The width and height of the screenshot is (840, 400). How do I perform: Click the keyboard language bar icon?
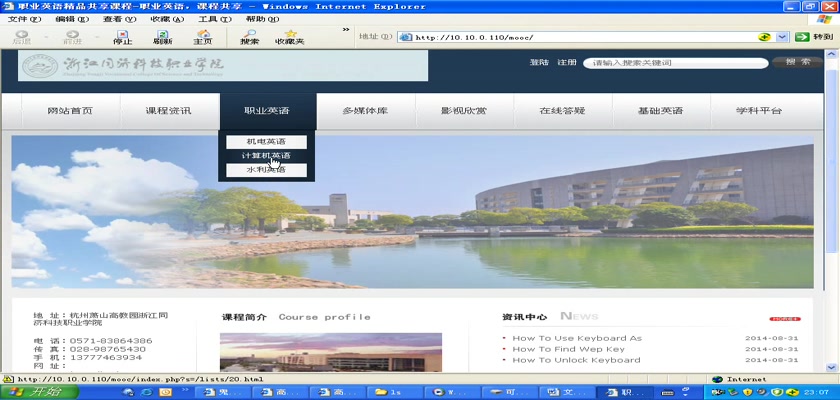668,393
